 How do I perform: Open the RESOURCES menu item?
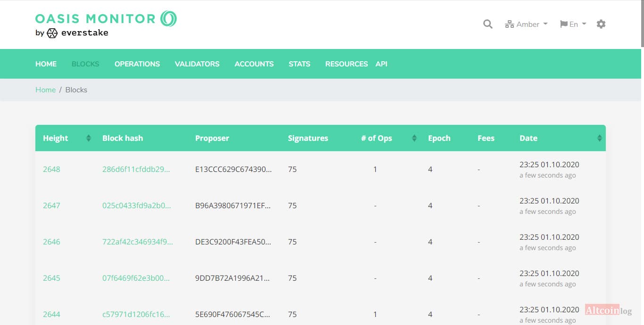(347, 64)
